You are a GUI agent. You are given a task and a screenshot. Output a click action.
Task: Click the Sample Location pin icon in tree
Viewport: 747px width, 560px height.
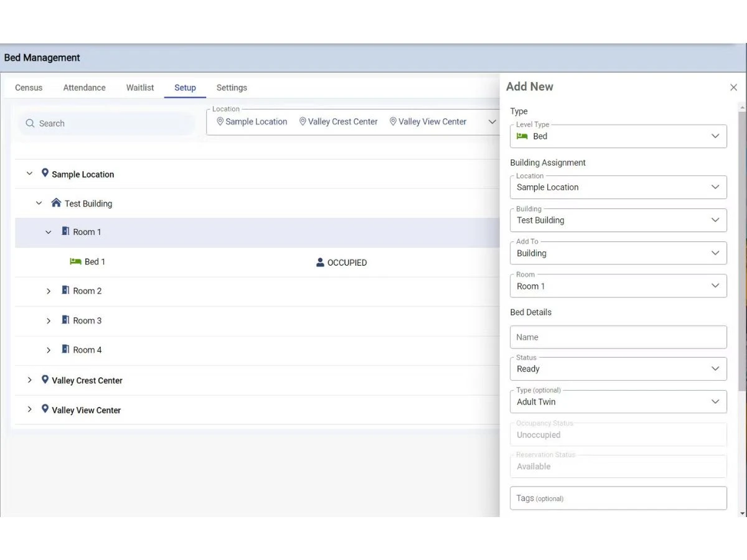(x=45, y=173)
